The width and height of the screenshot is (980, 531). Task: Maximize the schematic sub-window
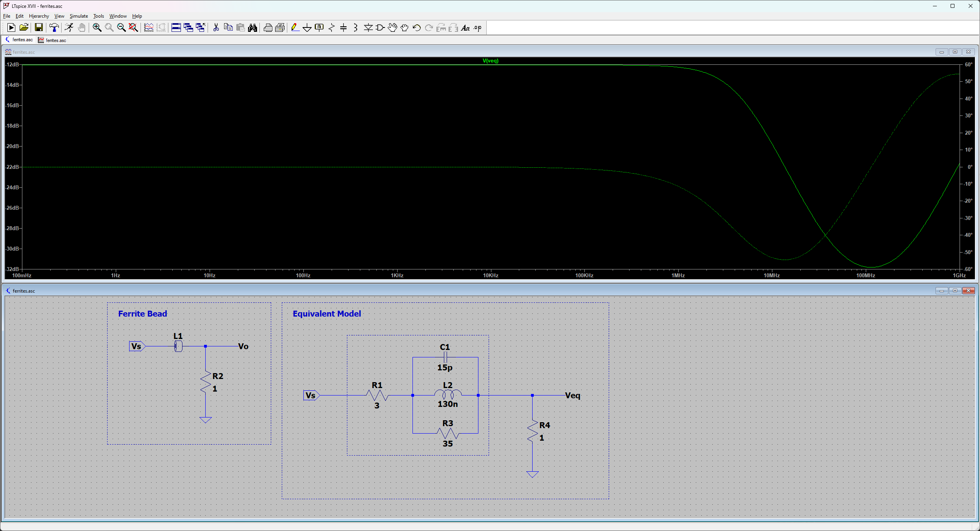tap(955, 291)
